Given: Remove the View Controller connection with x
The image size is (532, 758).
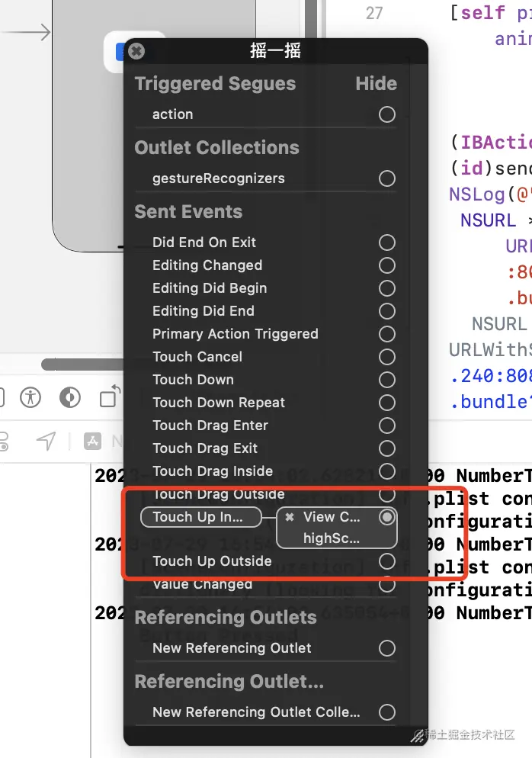Looking at the screenshot, I should (290, 517).
